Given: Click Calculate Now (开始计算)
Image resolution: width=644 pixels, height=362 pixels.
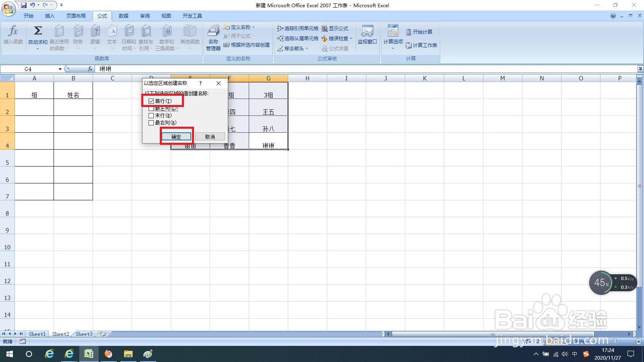Looking at the screenshot, I should [x=419, y=32].
